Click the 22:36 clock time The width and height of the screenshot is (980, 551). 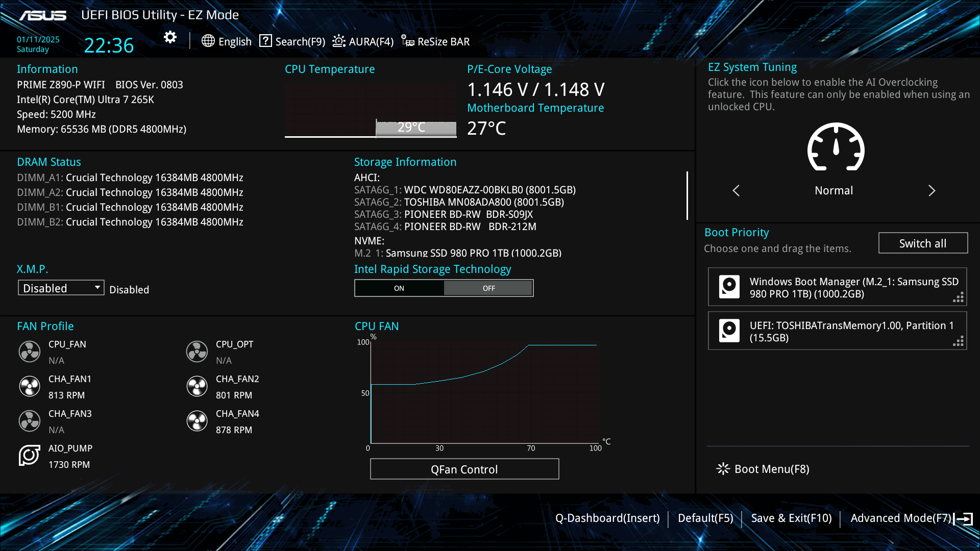[x=109, y=45]
